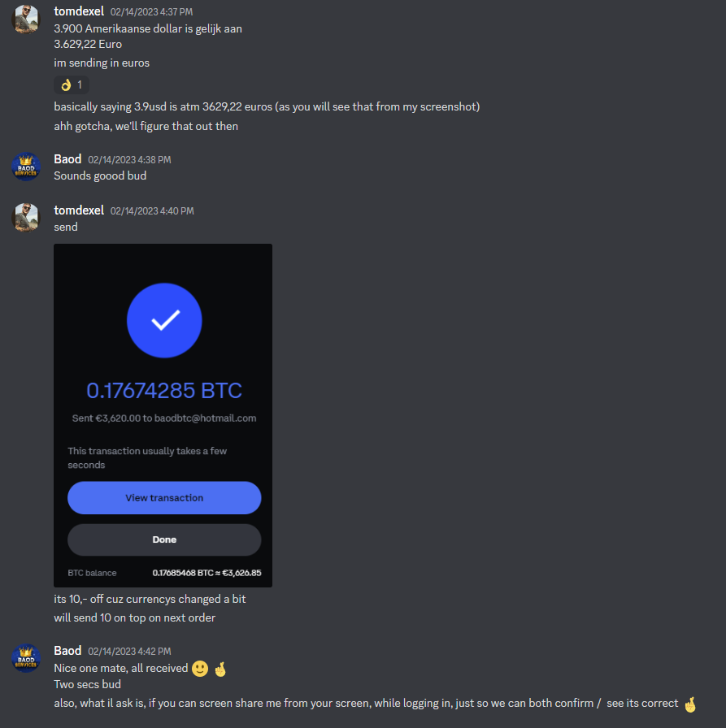
Task: Click the 0.17674285 BTC amount text
Action: [x=164, y=391]
